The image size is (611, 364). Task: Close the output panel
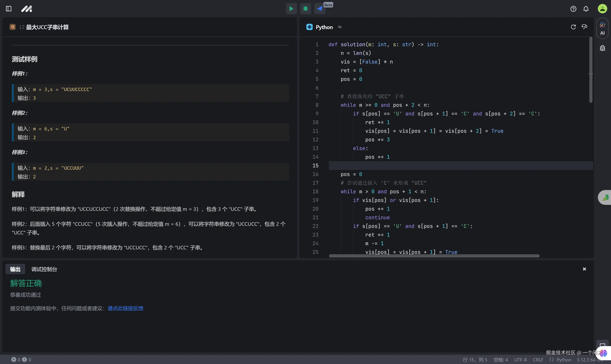584,269
